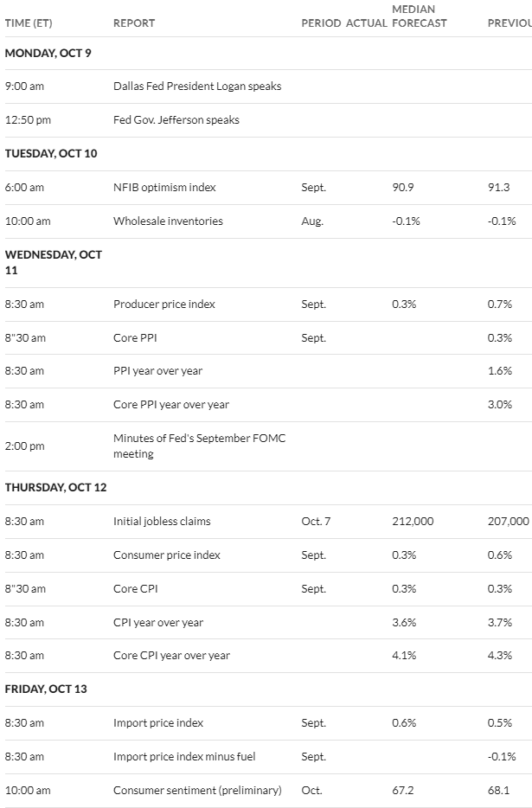Select the Fed Gov. Jefferson speaks row
Image resolution: width=532 pixels, height=808 pixels.
[268, 120]
